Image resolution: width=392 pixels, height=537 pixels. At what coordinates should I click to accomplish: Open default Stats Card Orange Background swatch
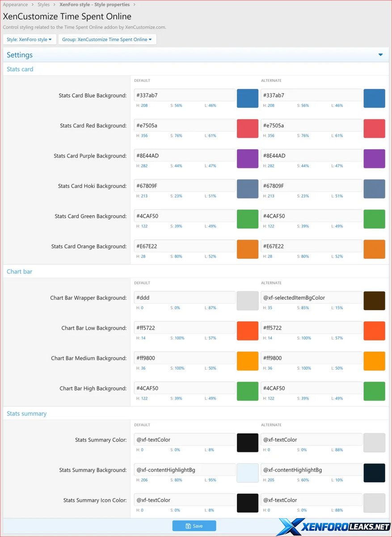tap(248, 249)
